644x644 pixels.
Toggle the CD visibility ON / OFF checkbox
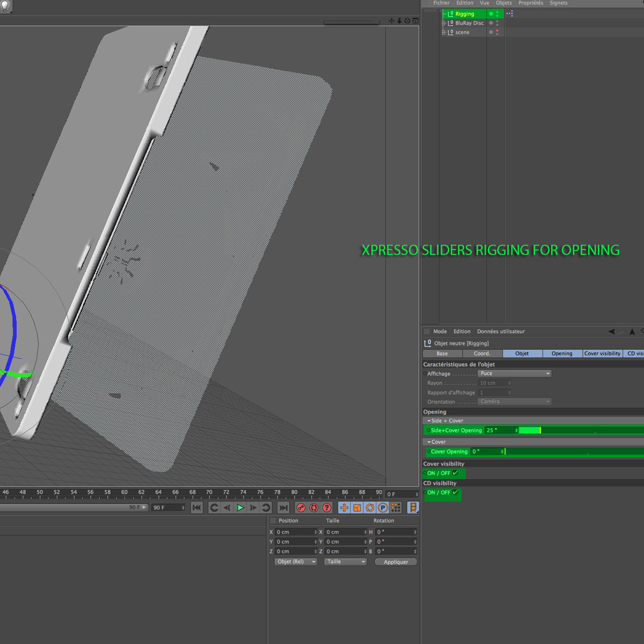(455, 493)
